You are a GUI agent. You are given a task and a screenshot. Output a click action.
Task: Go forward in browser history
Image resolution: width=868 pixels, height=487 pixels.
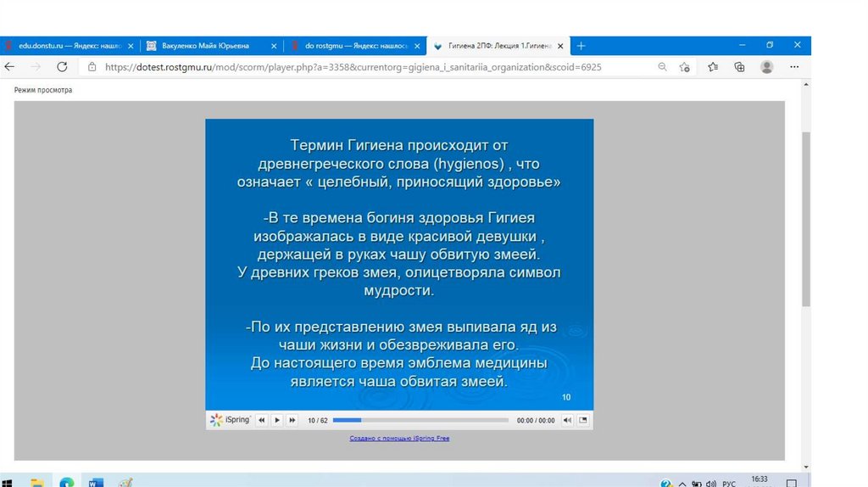36,67
